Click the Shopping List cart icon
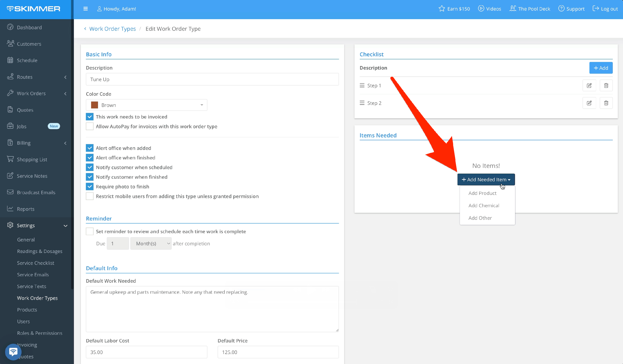 [10, 159]
